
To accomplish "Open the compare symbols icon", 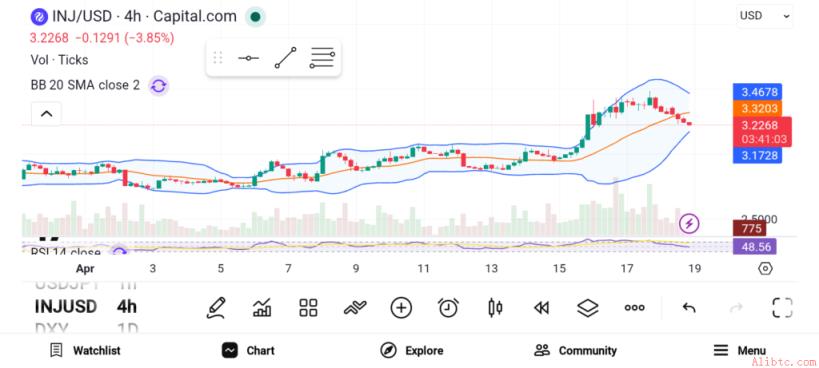I will coord(355,307).
